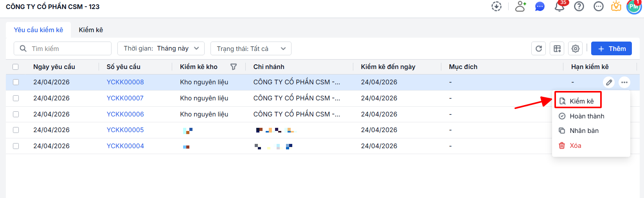Select Hoàn thành from the context menu
This screenshot has height=198, width=644.
(586, 116)
